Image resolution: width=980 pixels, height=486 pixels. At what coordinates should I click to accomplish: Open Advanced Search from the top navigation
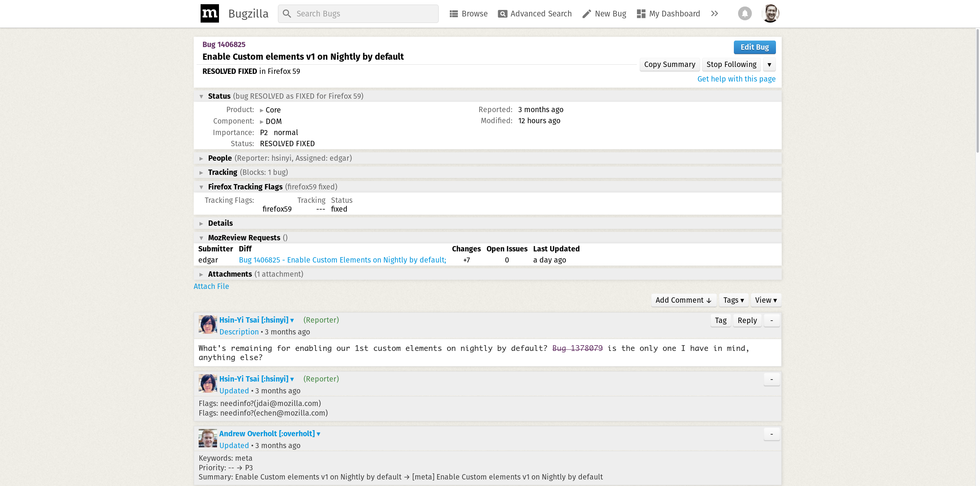point(535,14)
